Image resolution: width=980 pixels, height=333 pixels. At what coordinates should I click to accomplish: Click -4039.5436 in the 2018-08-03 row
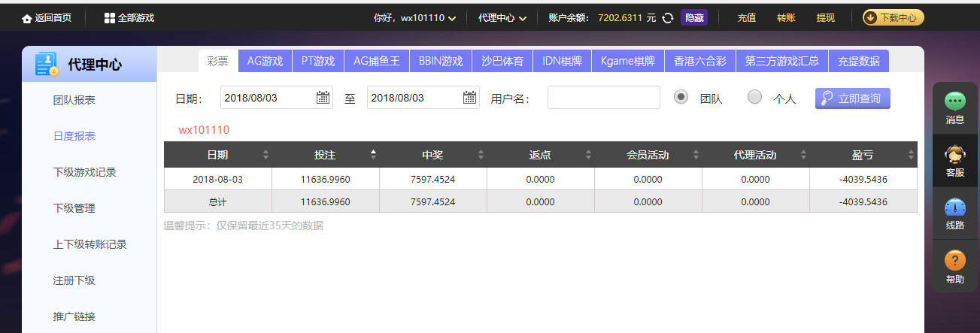[x=863, y=179]
